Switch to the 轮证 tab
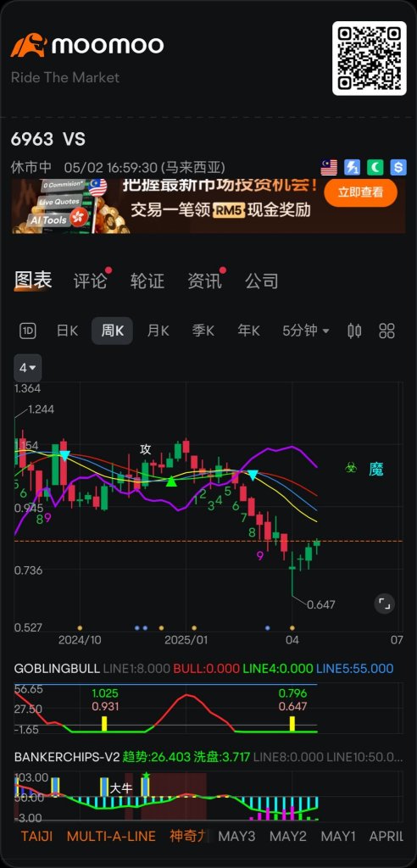This screenshot has width=417, height=868. tap(147, 281)
